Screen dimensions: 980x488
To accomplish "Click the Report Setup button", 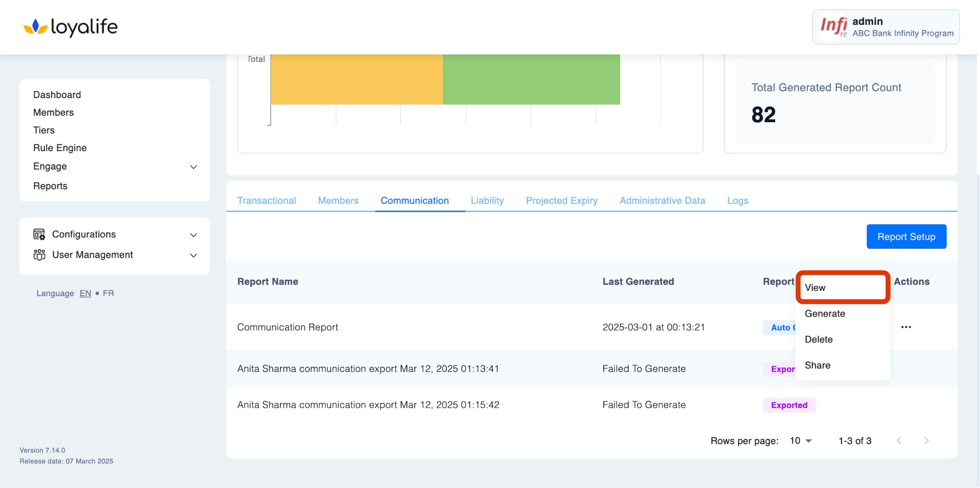I will tap(906, 237).
